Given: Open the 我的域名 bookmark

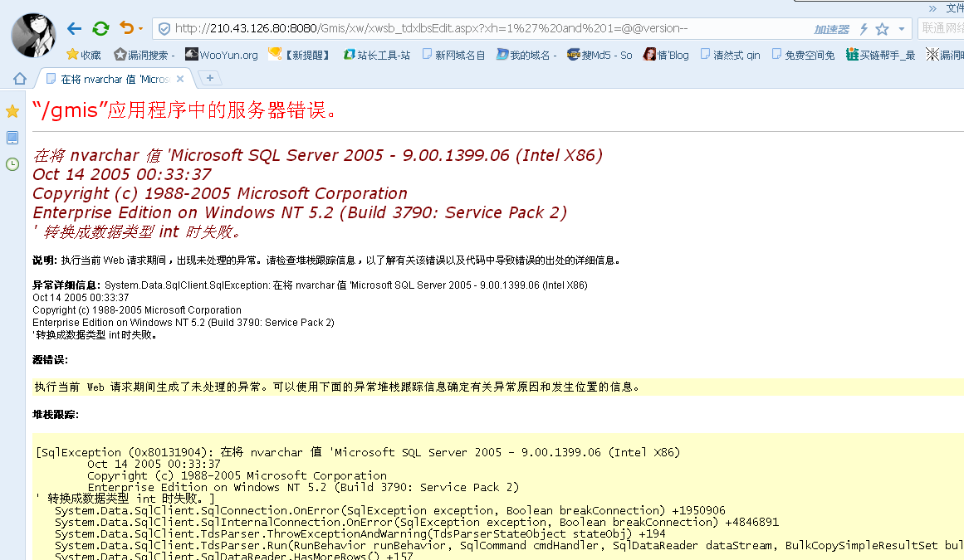Looking at the screenshot, I should [x=526, y=55].
